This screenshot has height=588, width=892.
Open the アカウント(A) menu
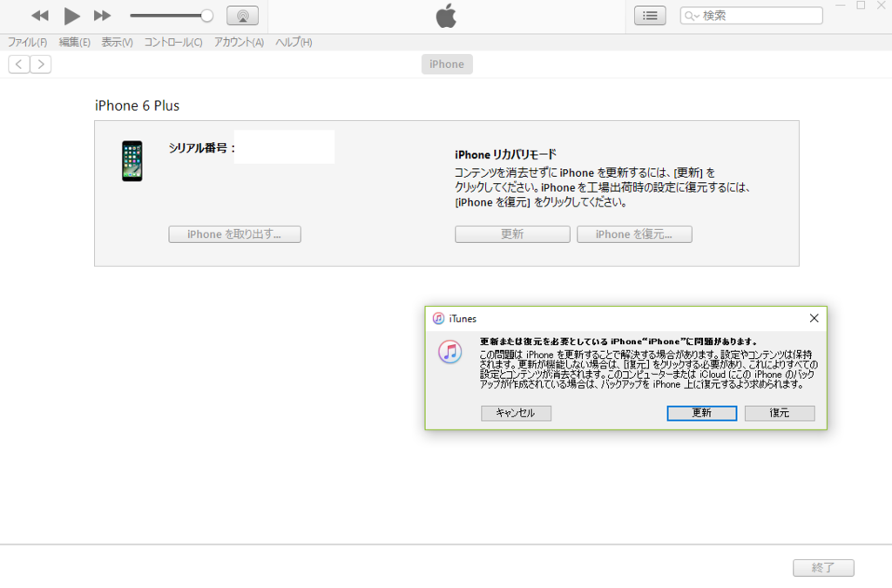pos(239,42)
